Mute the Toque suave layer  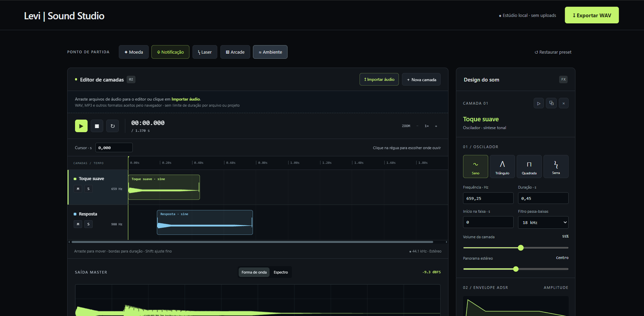pos(78,189)
